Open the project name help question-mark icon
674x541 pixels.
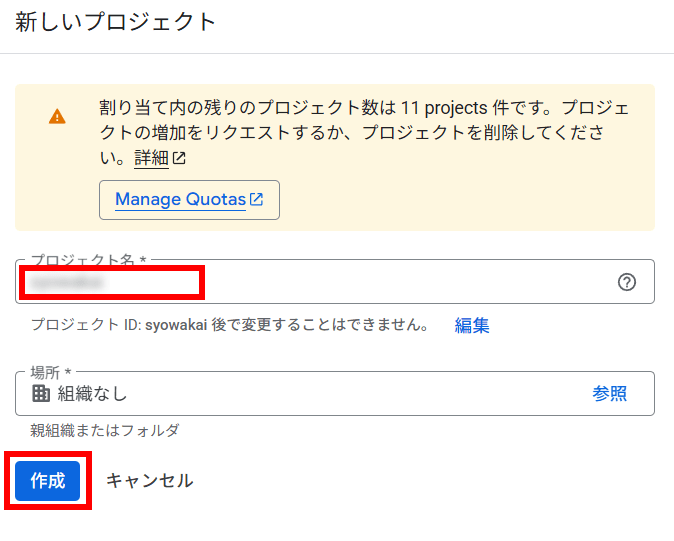tap(627, 282)
